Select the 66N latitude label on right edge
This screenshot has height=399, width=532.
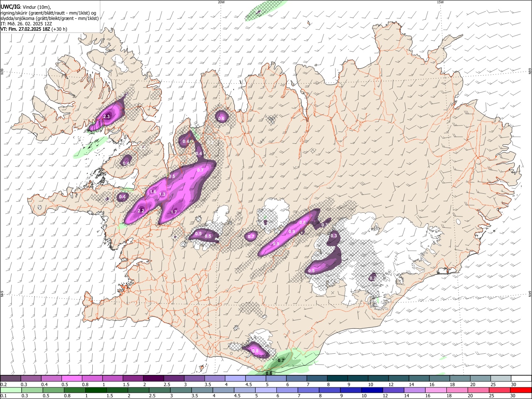(530, 71)
